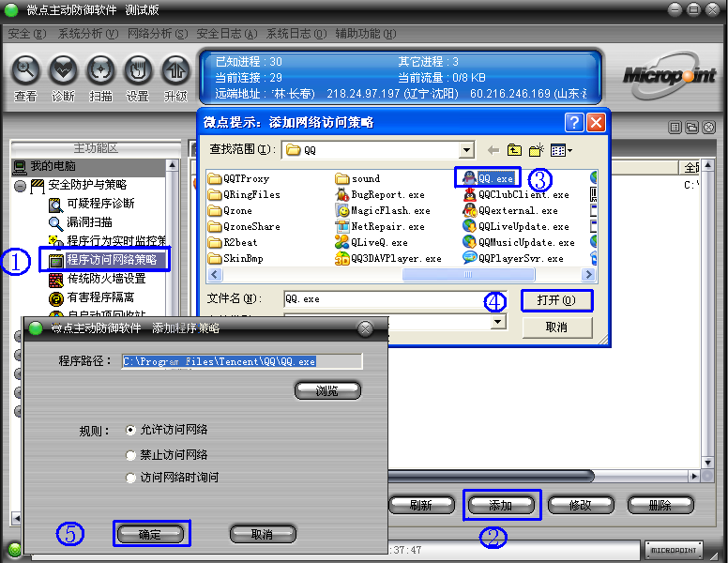Open the 设置 settings toolbar icon
Image resolution: width=728 pixels, height=563 pixels.
(138, 71)
